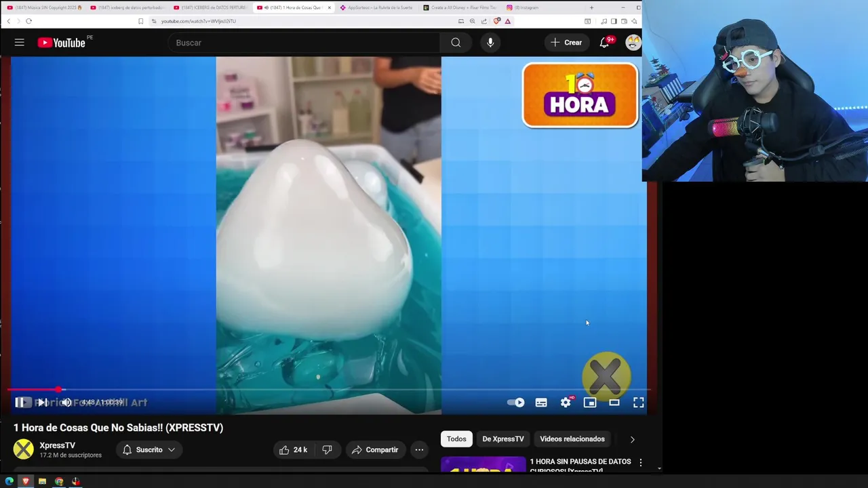Screen dimensions: 868x488
Task: Click the youtube.com address bar
Action: (305, 21)
